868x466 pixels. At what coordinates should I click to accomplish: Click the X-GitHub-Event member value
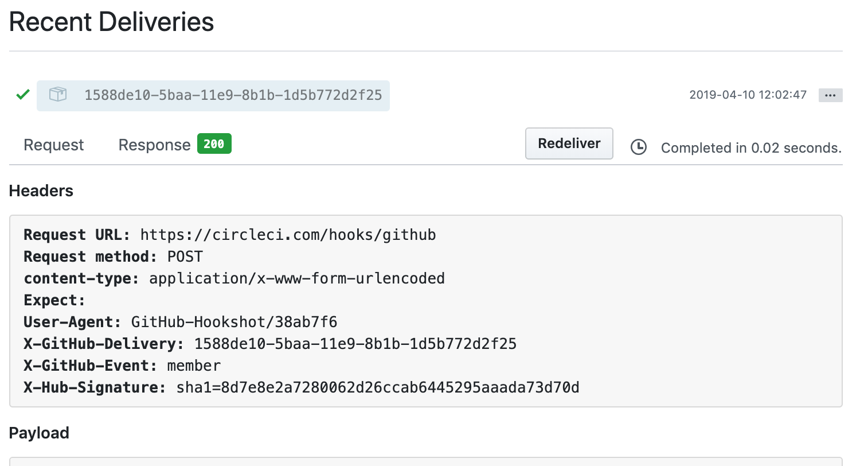coord(194,366)
